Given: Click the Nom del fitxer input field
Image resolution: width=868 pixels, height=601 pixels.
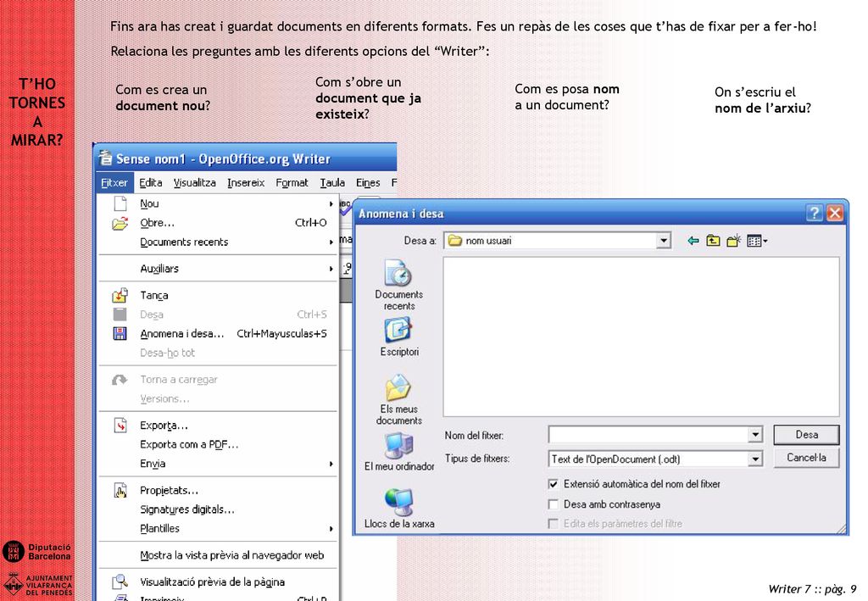Looking at the screenshot, I should click(x=648, y=435).
